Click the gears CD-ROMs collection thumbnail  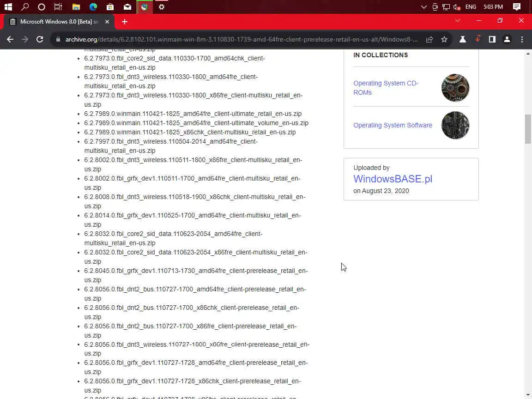click(455, 88)
